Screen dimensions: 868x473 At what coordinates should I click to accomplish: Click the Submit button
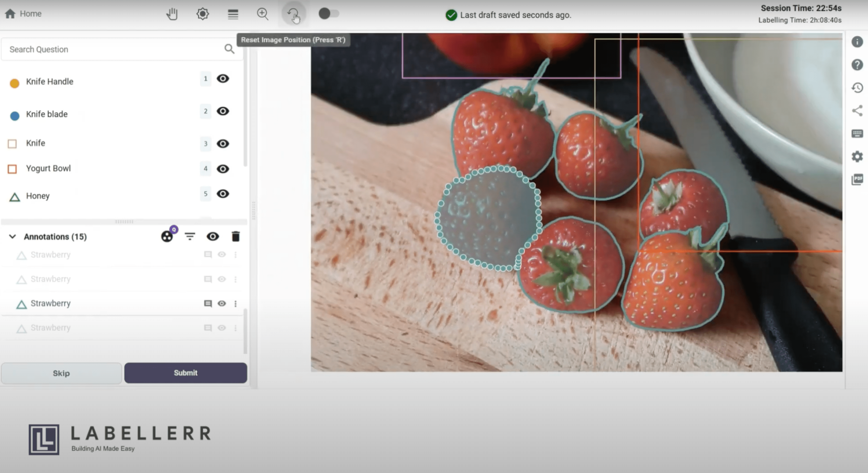click(x=186, y=373)
